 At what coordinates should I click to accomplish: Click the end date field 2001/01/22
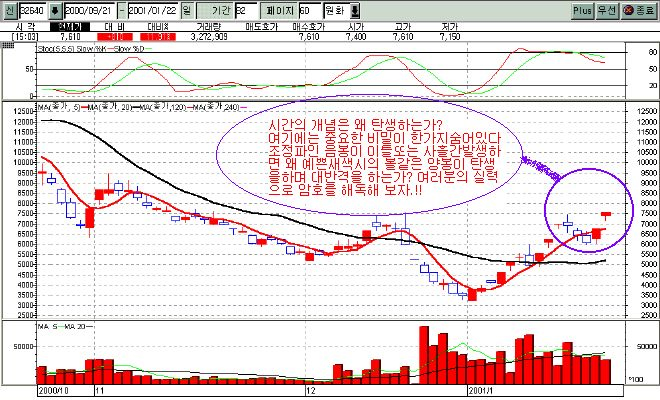click(156, 8)
